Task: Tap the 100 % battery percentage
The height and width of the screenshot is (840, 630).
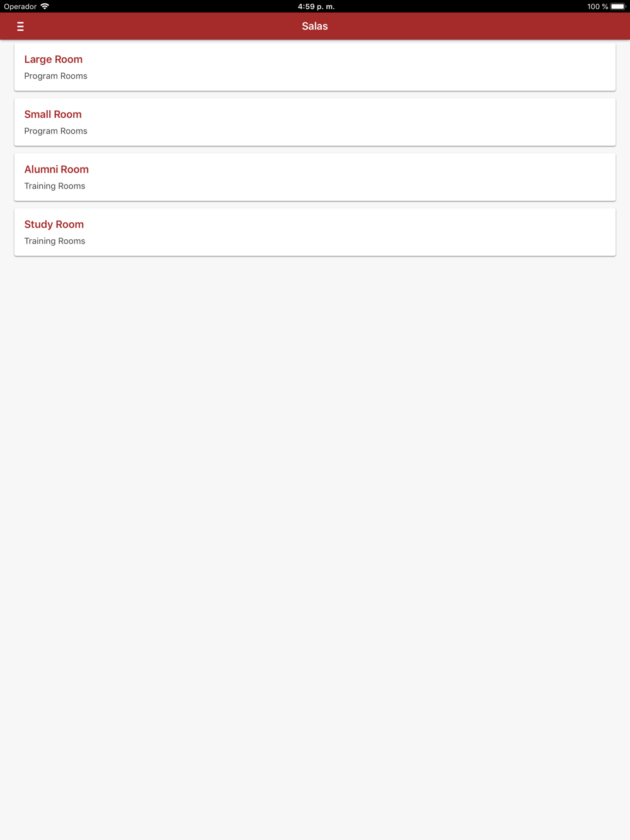Action: [x=597, y=6]
